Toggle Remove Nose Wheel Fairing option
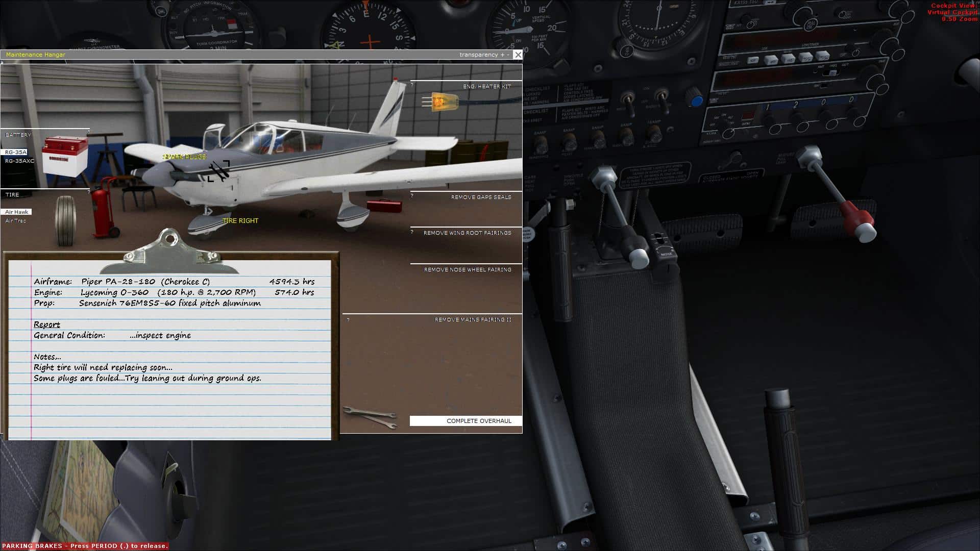Image resolution: width=980 pixels, height=551 pixels. pyautogui.click(x=468, y=269)
